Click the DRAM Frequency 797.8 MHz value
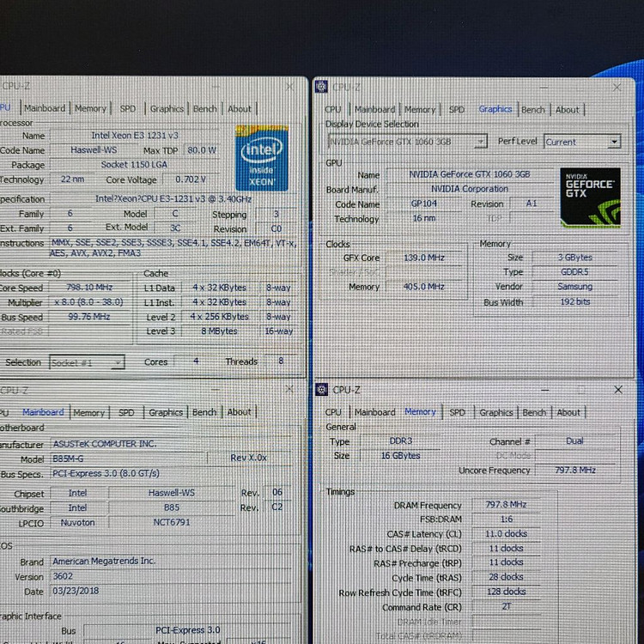 coord(506,504)
